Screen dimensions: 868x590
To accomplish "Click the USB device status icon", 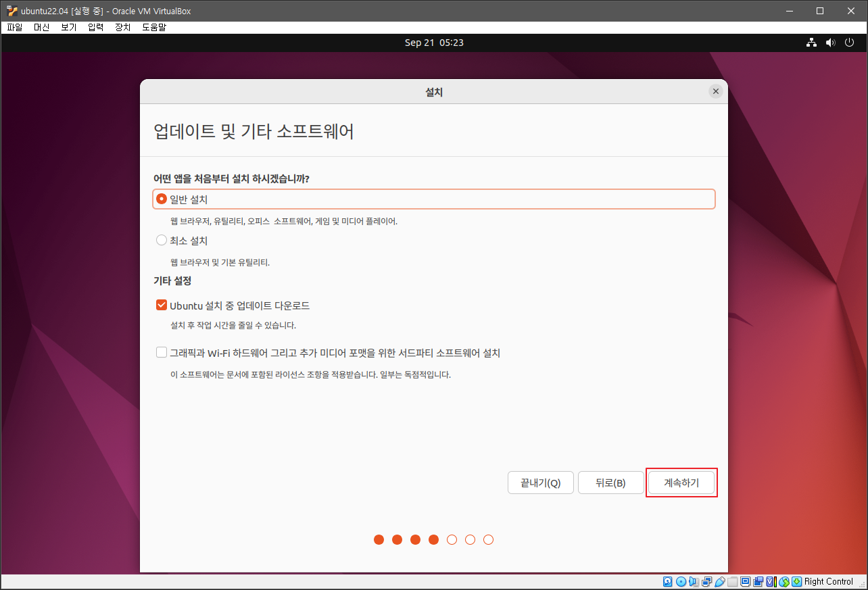I will click(x=720, y=581).
